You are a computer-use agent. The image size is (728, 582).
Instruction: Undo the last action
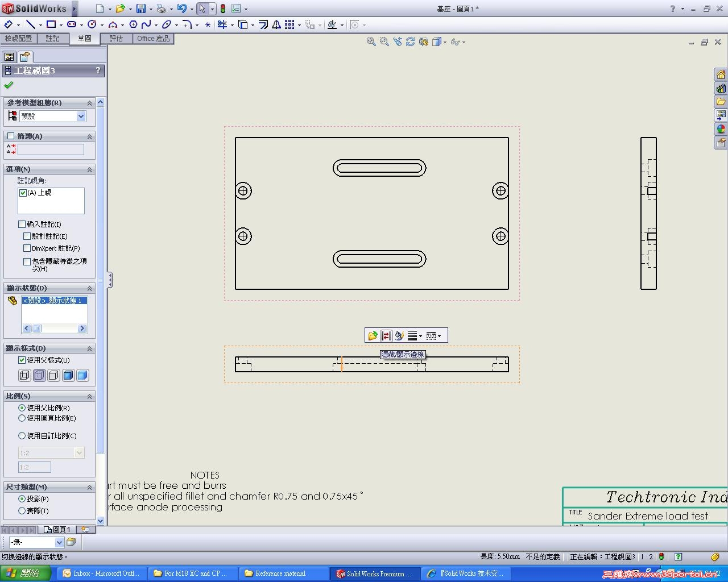pos(181,9)
